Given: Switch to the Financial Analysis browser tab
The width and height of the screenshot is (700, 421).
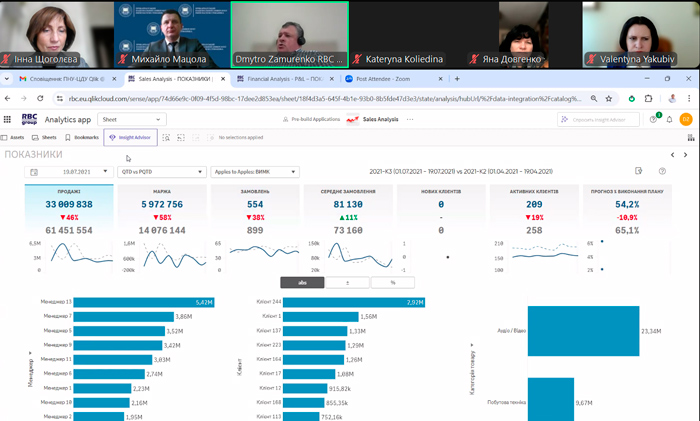Looking at the screenshot, I should (286, 78).
